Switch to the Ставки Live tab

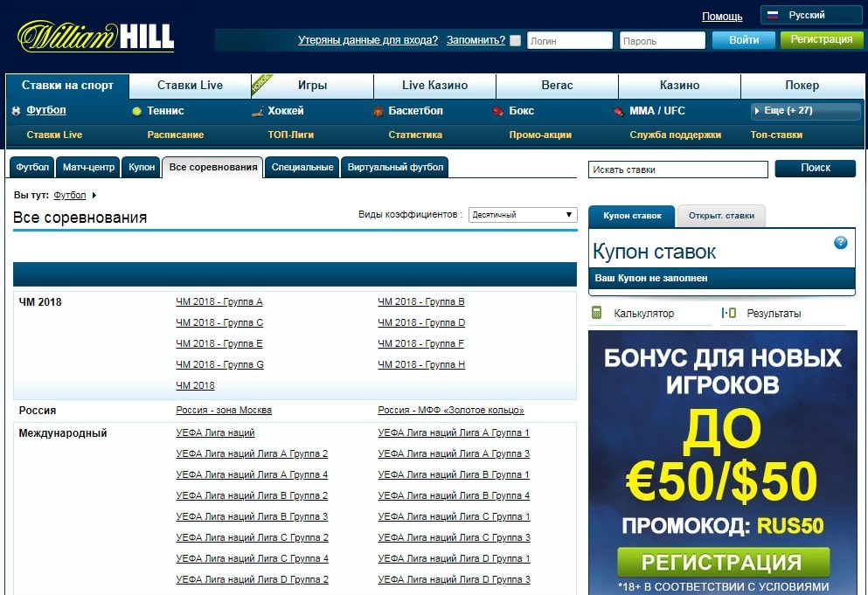tap(190, 86)
